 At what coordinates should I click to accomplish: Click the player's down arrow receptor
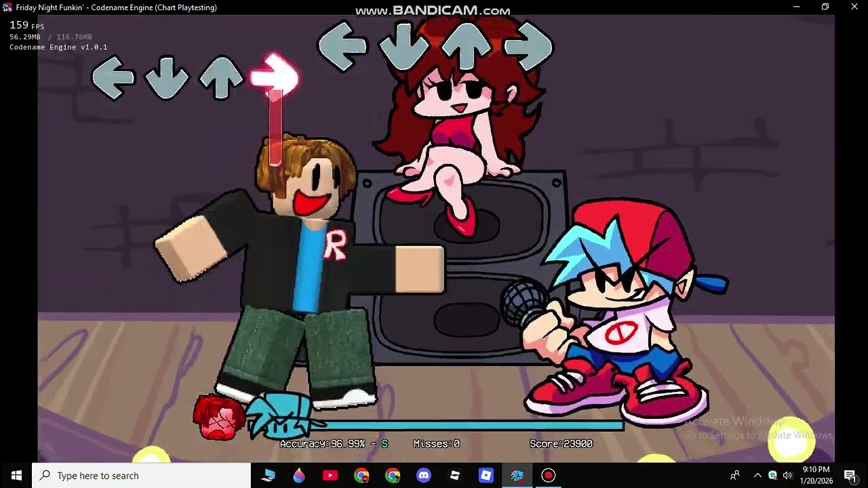tap(403, 46)
